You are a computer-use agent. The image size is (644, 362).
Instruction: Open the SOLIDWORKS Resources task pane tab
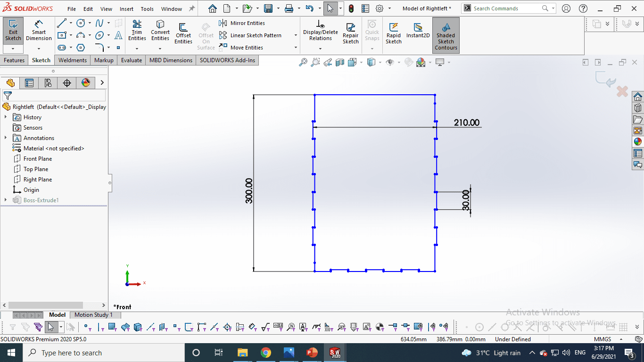(x=638, y=97)
